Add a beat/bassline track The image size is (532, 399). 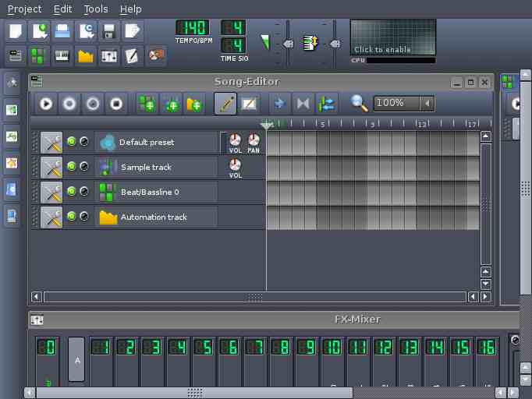(147, 103)
